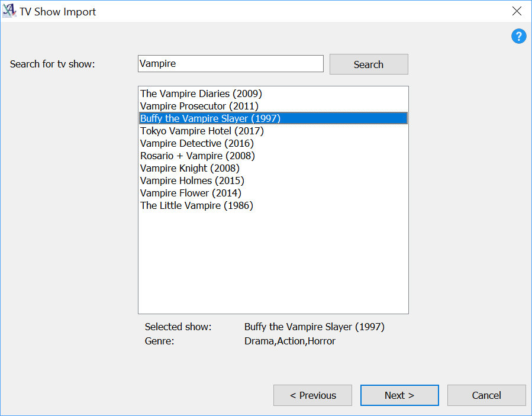Close the TV Show Import dialog
The height and width of the screenshot is (416, 532).
click(x=517, y=11)
